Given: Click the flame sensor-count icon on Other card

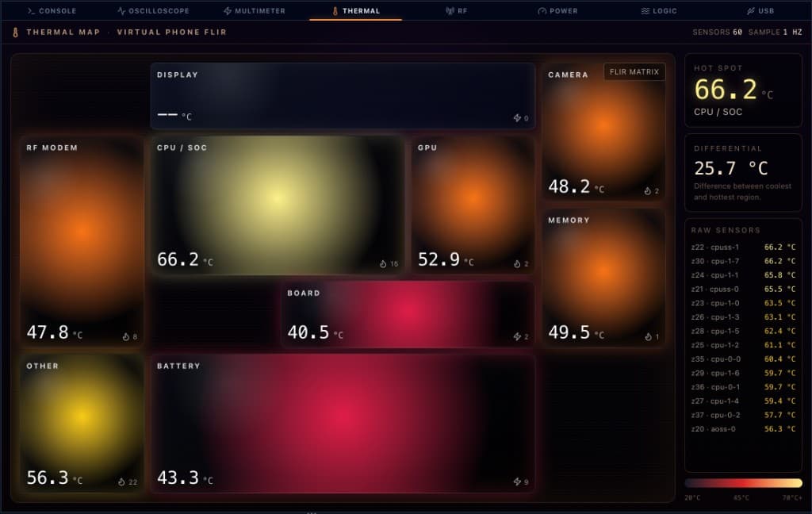Looking at the screenshot, I should point(121,482).
